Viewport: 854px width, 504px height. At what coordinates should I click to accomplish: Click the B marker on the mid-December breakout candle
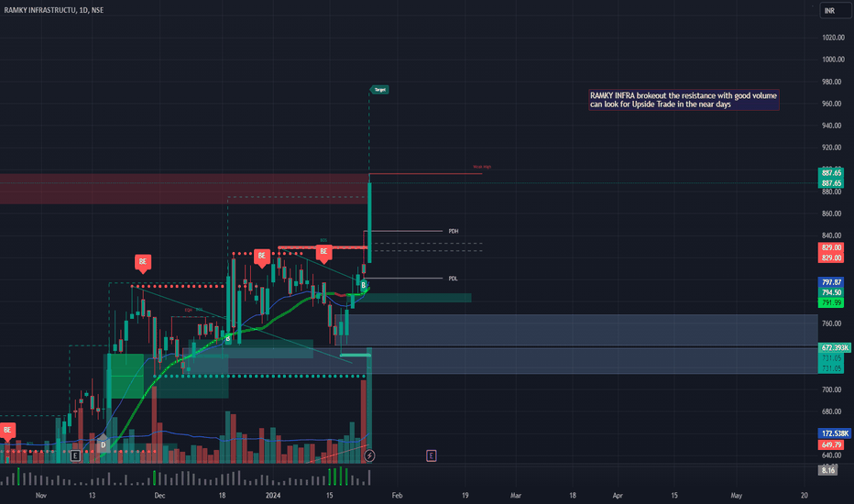[x=227, y=339]
